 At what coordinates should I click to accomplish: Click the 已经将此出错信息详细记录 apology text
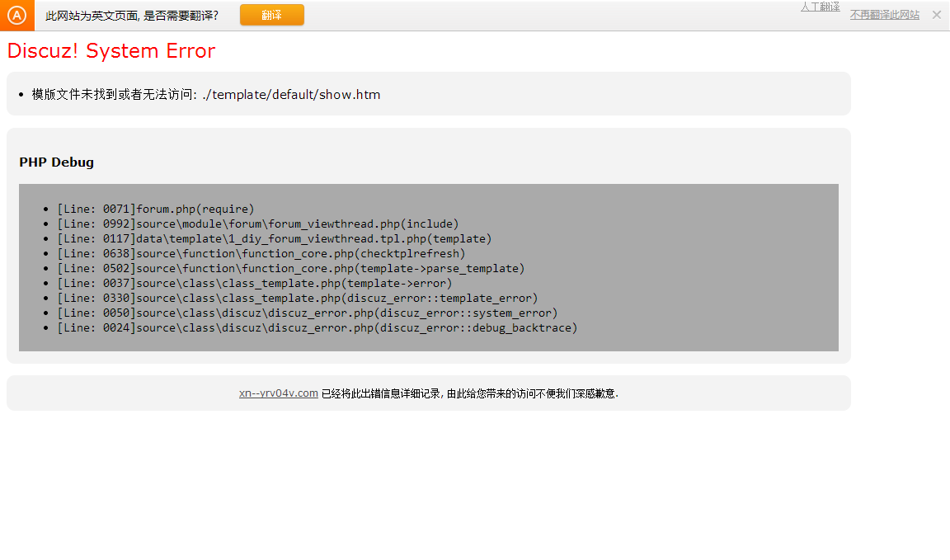pyautogui.click(x=470, y=393)
